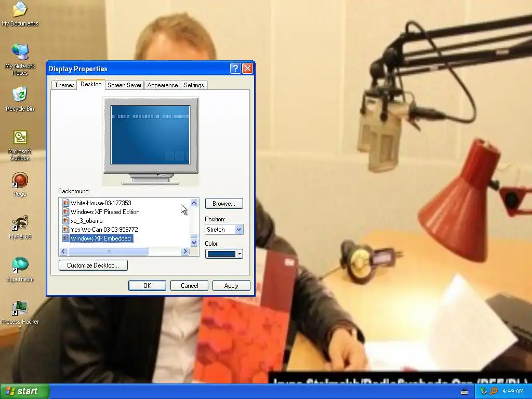Click the keyboard language bar icon
Screen dimensions: 532x399
click(x=464, y=392)
